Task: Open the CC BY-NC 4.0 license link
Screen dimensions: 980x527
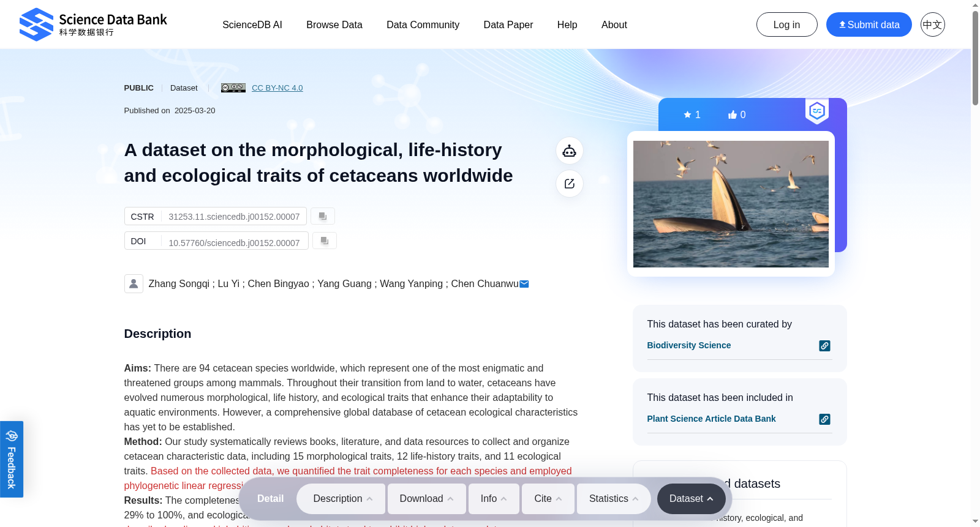Action: click(277, 88)
